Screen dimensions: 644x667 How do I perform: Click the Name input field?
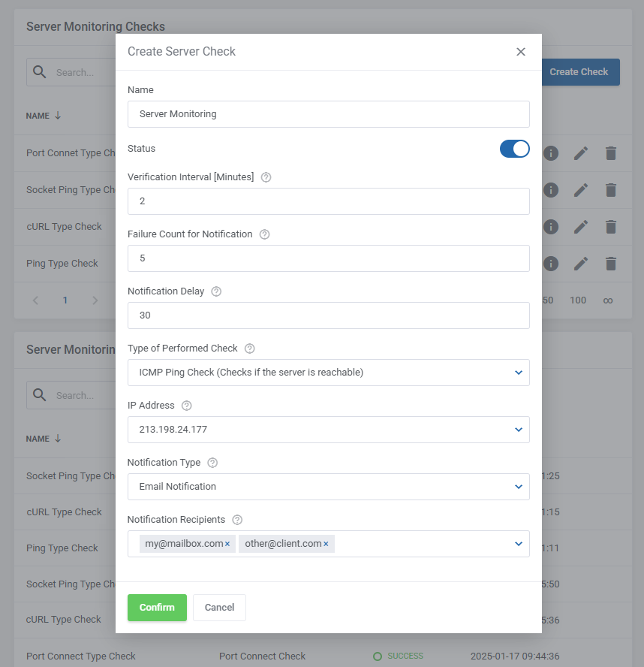click(328, 114)
